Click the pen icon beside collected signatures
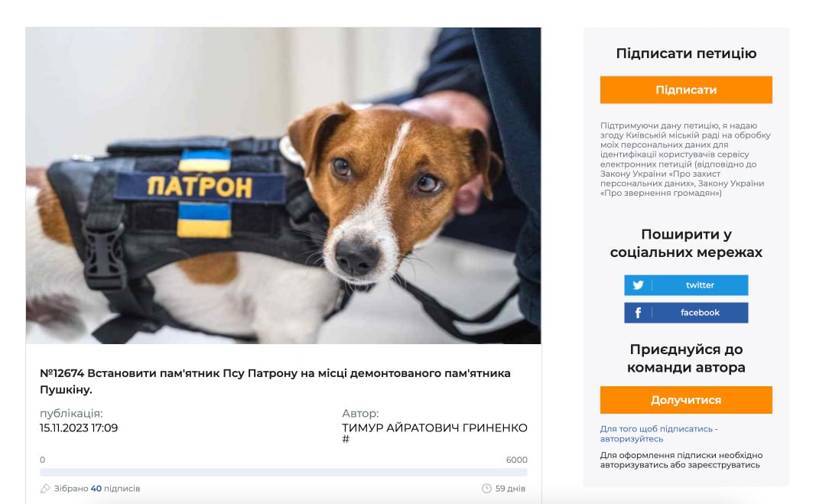The image size is (829, 504). (x=45, y=489)
